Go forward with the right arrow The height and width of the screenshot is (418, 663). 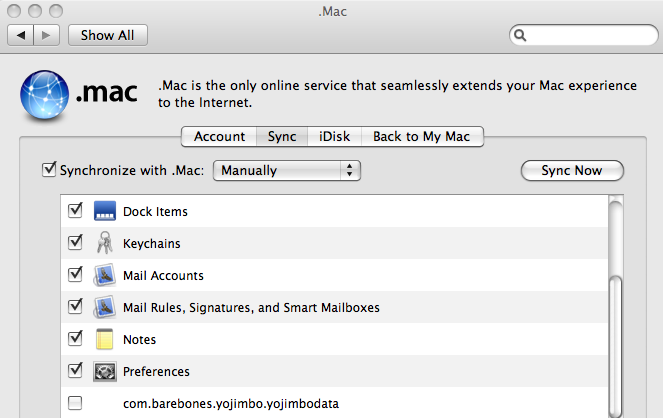pyautogui.click(x=47, y=35)
